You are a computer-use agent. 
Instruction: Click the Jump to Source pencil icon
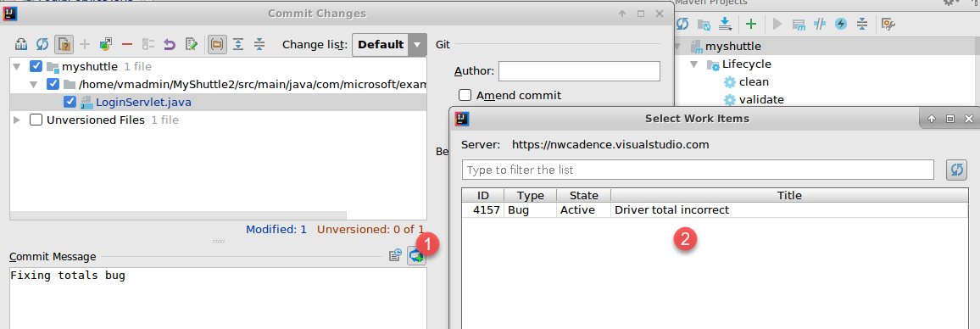192,44
